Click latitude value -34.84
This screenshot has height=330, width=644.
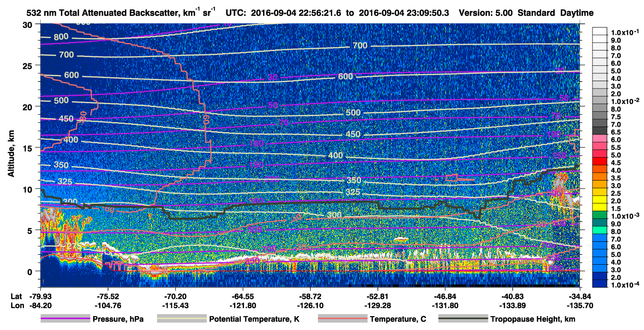(x=580, y=296)
